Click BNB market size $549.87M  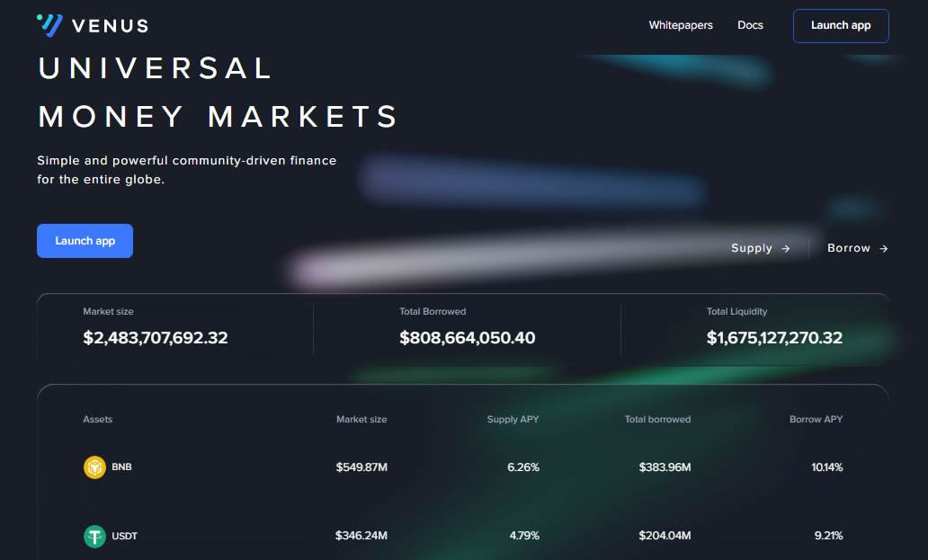[361, 467]
